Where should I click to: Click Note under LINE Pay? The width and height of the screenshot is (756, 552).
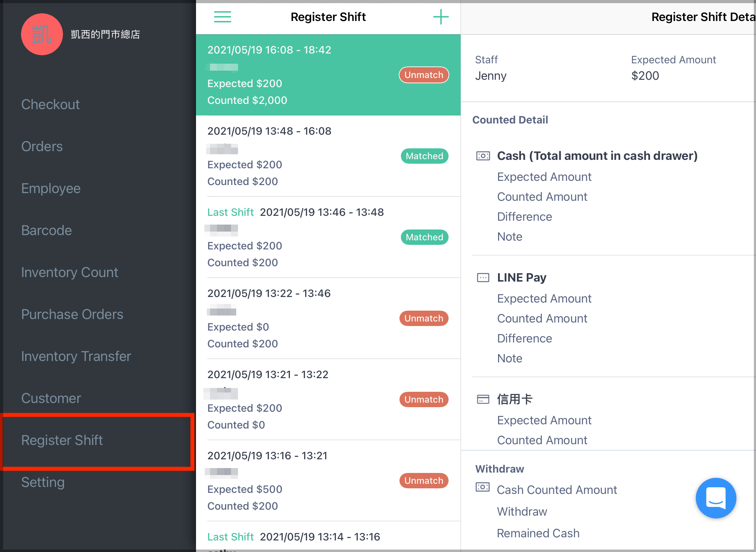click(510, 359)
